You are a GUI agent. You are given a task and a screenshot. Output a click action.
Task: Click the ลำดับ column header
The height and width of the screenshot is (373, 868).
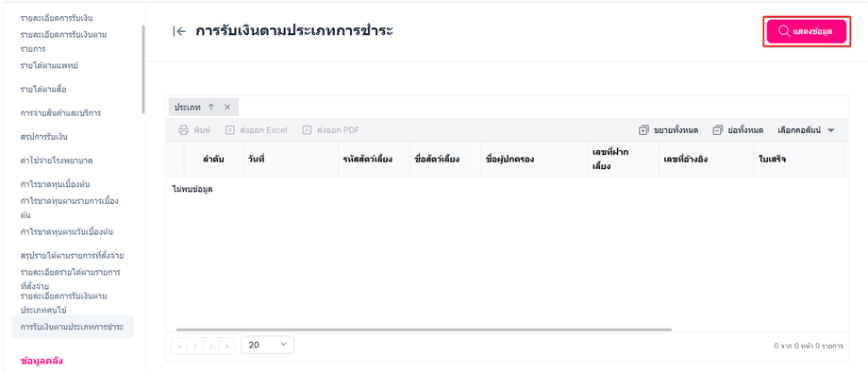click(x=213, y=160)
